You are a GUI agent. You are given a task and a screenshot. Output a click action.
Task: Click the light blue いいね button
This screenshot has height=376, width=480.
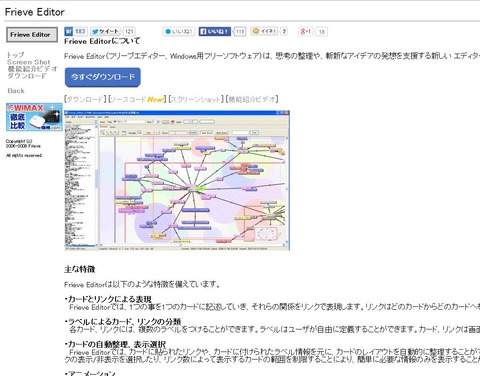179,32
